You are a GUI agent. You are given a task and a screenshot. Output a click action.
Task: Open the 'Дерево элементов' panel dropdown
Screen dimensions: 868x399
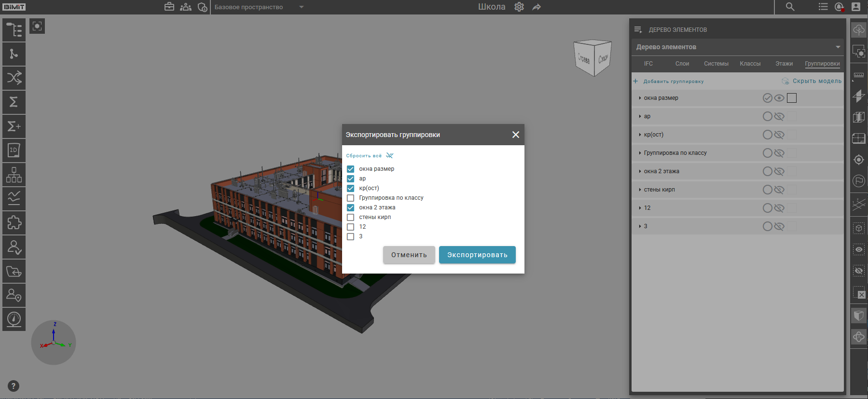838,47
